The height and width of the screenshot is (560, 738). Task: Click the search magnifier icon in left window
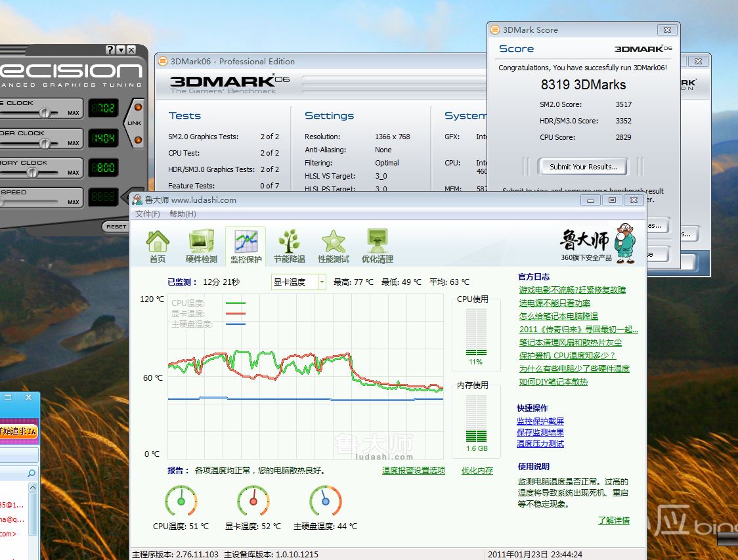pyautogui.click(x=32, y=473)
